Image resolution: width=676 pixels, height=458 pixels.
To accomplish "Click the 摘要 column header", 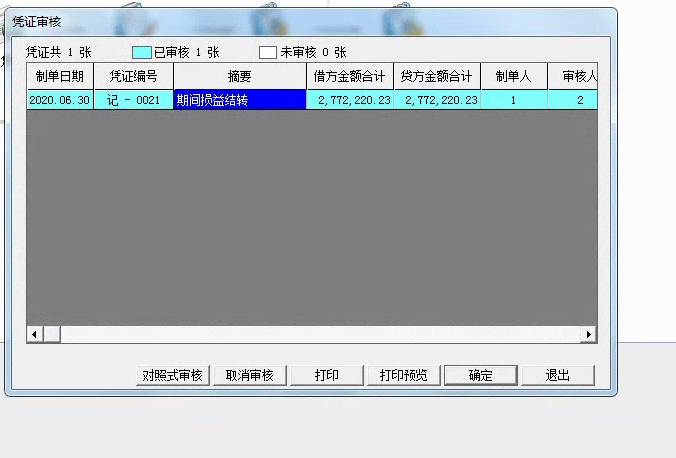I will tap(240, 76).
